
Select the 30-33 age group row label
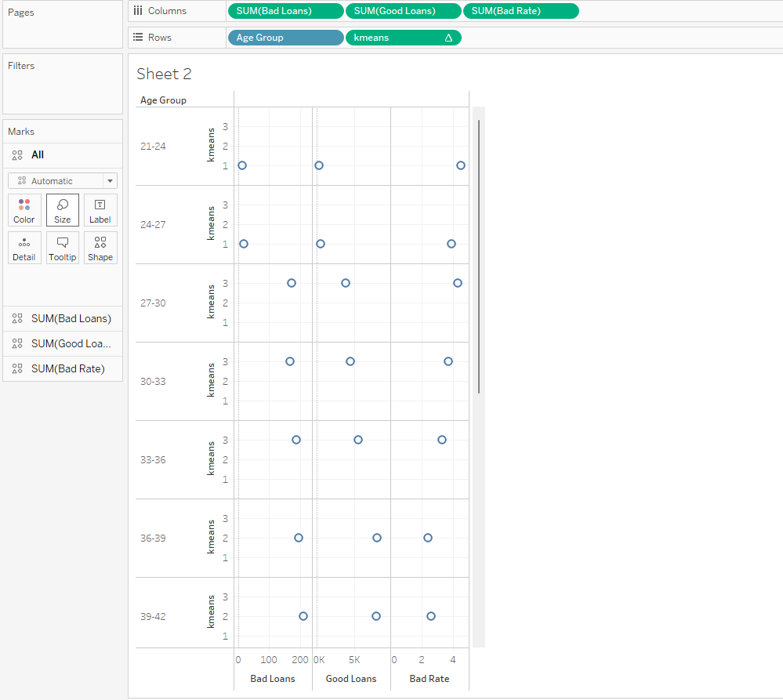[x=153, y=382]
